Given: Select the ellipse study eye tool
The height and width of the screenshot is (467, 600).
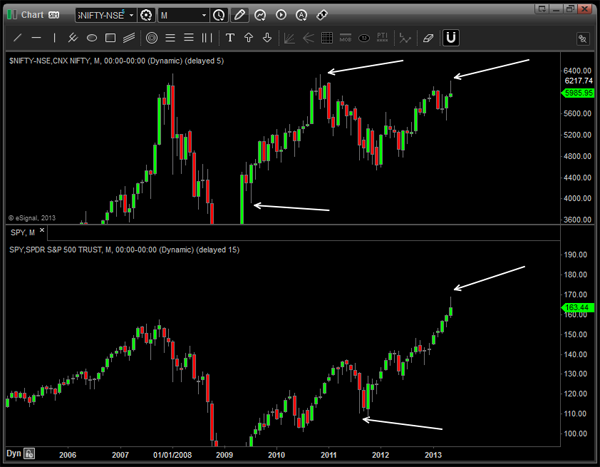Looking at the screenshot, I should [x=364, y=38].
